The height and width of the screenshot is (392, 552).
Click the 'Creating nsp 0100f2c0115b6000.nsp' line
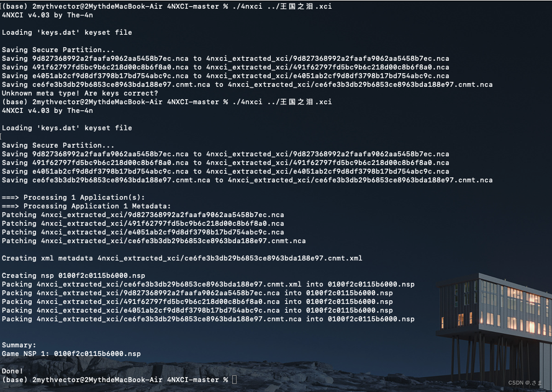73,275
